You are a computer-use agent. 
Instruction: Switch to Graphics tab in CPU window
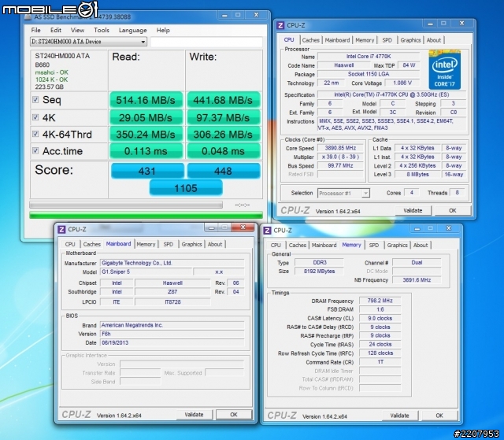pyautogui.click(x=410, y=40)
